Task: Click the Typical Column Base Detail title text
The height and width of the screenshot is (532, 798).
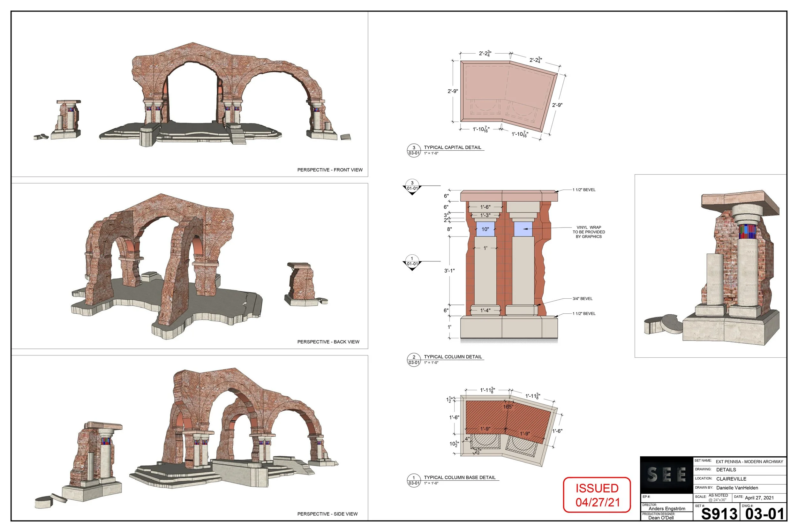Action: 460,477
